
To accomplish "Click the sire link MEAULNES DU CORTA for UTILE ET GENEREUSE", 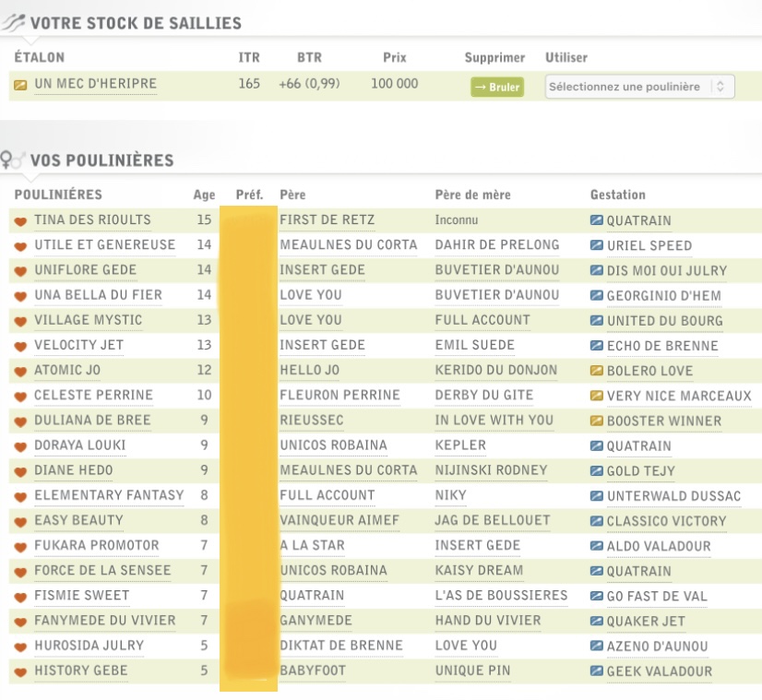I will 349,245.
